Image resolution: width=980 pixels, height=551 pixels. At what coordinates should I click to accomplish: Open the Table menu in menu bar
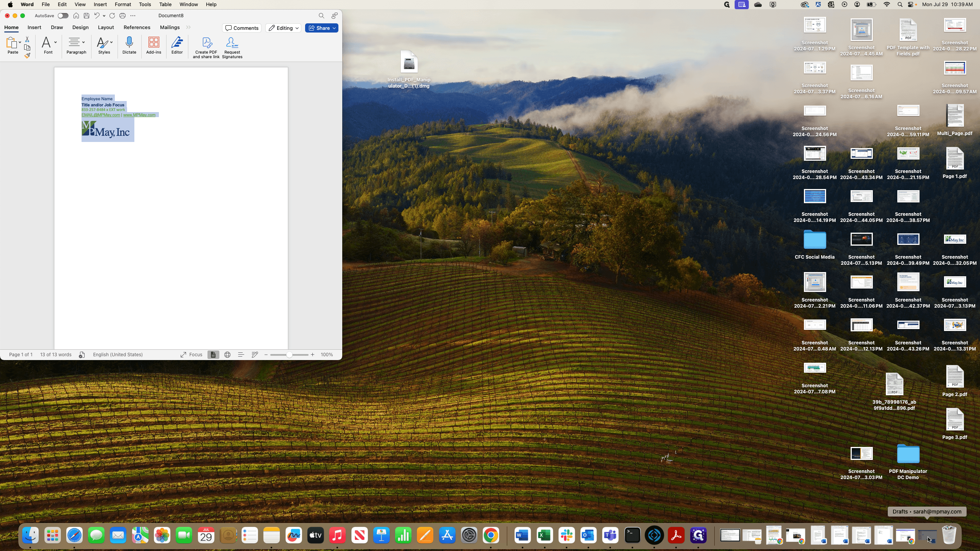(165, 5)
